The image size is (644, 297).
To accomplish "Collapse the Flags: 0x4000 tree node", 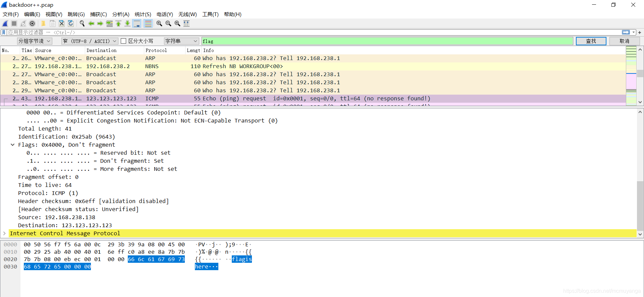I will pos(12,145).
